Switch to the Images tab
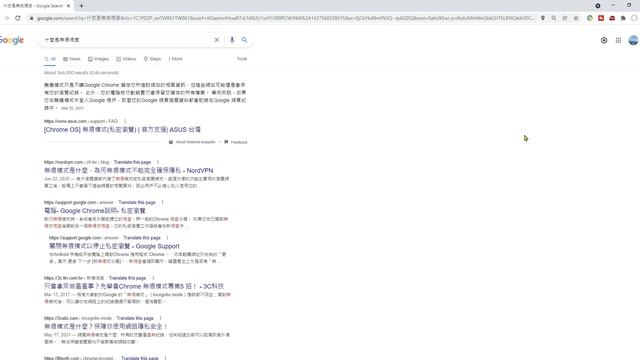This screenshot has width=640, height=360. coord(98,59)
